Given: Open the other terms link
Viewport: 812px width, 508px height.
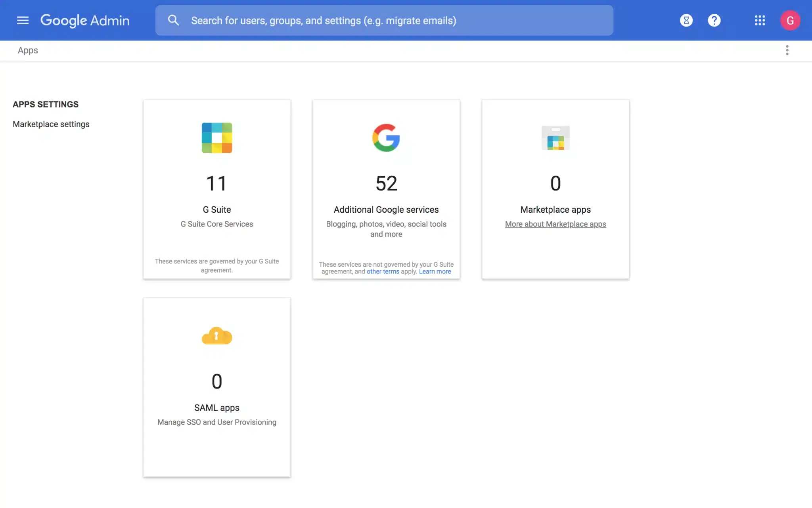Looking at the screenshot, I should [383, 271].
